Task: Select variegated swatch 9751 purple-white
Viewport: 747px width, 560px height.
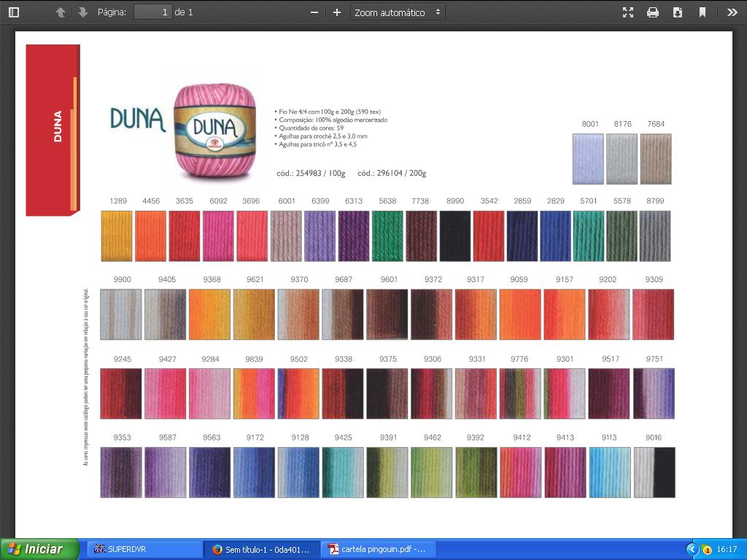Action: coord(654,393)
